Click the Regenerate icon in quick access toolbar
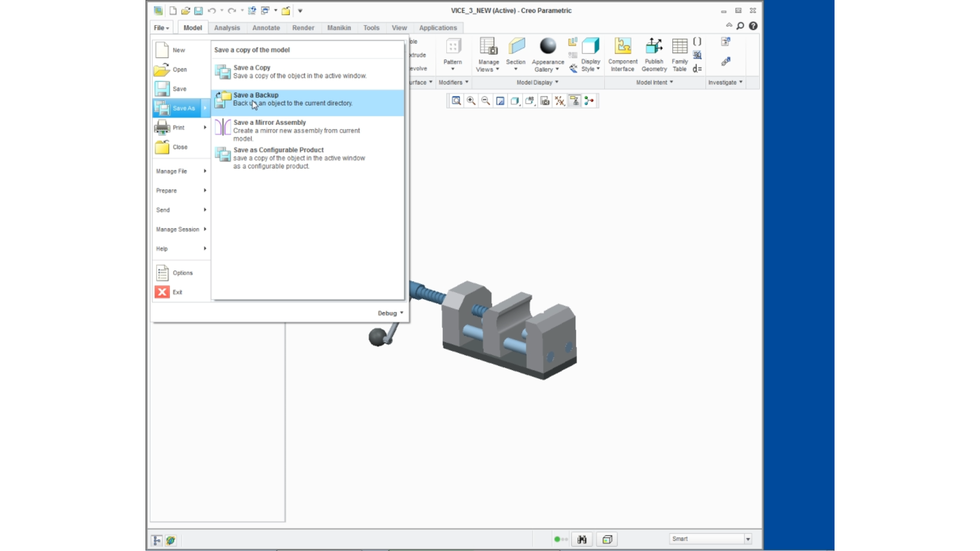This screenshot has height=551, width=980. [252, 11]
